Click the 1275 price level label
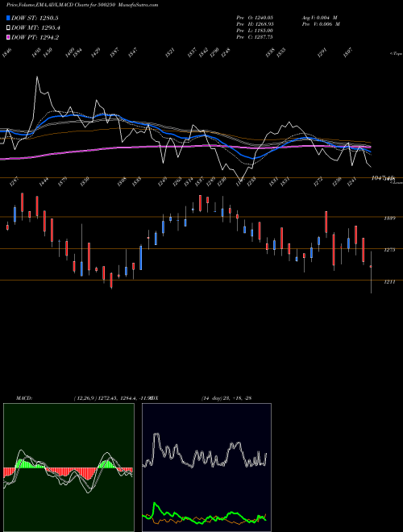The width and height of the screenshot is (403, 532). pos(389,250)
